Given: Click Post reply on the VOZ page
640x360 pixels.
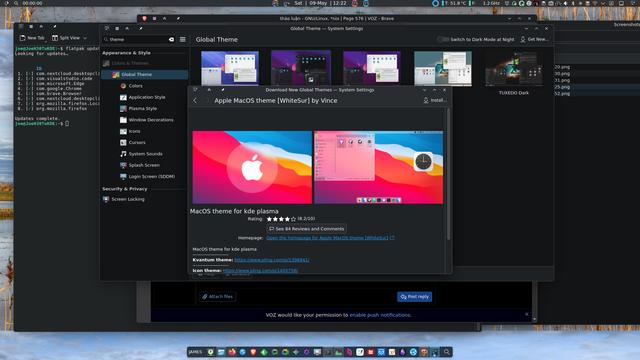Looking at the screenshot, I should [414, 297].
